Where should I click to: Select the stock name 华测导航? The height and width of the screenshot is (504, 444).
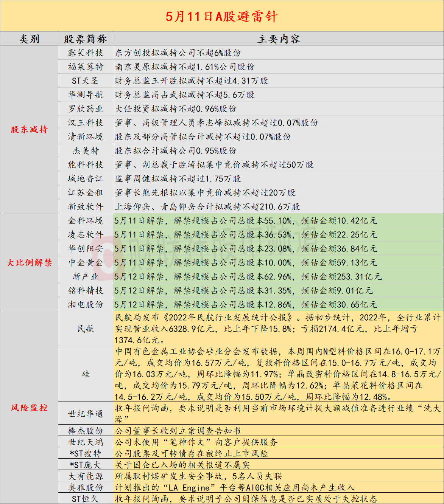(x=86, y=95)
